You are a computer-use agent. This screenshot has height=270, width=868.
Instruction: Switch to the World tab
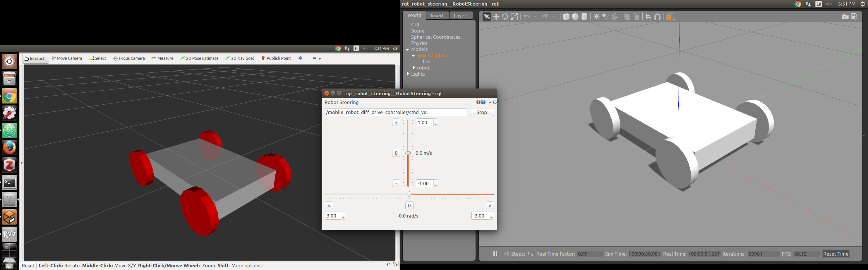click(414, 16)
